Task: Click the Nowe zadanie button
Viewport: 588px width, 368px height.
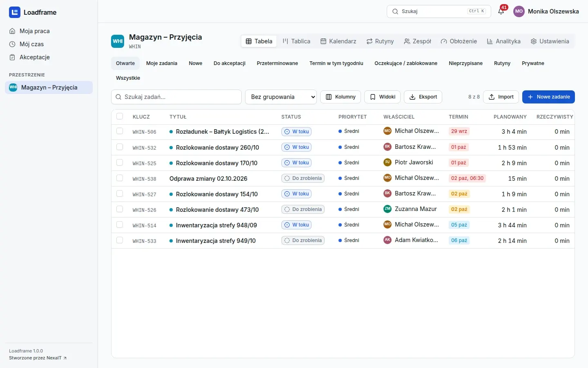Action: [x=548, y=97]
